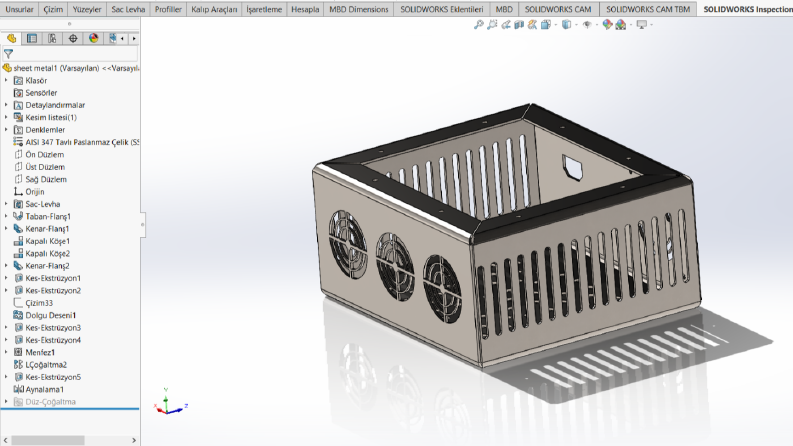The image size is (793, 446).
Task: Select the Sağ Düzlem plane
Action: pos(46,180)
